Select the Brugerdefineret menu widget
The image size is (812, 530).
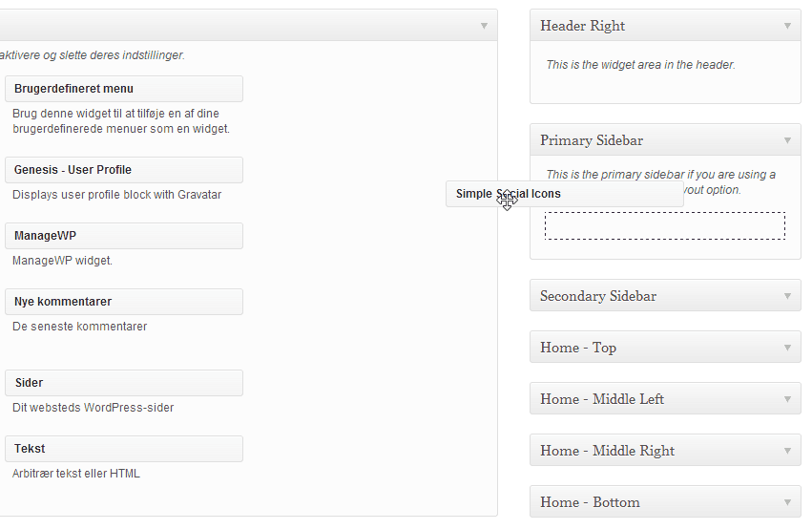(x=124, y=89)
